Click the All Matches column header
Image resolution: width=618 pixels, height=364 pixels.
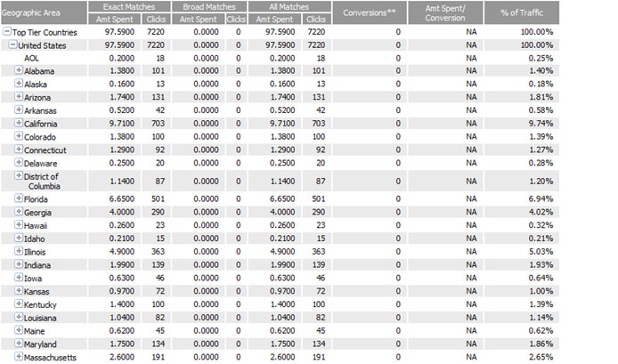coord(289,7)
